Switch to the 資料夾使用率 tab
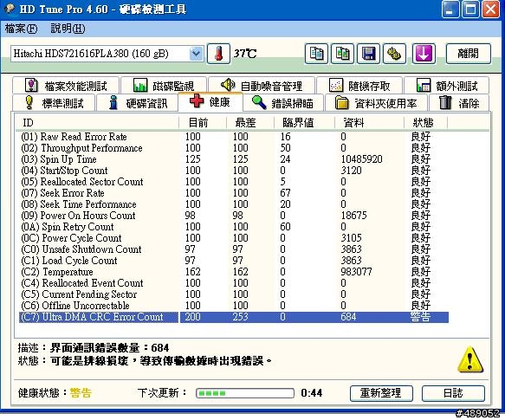 click(376, 103)
